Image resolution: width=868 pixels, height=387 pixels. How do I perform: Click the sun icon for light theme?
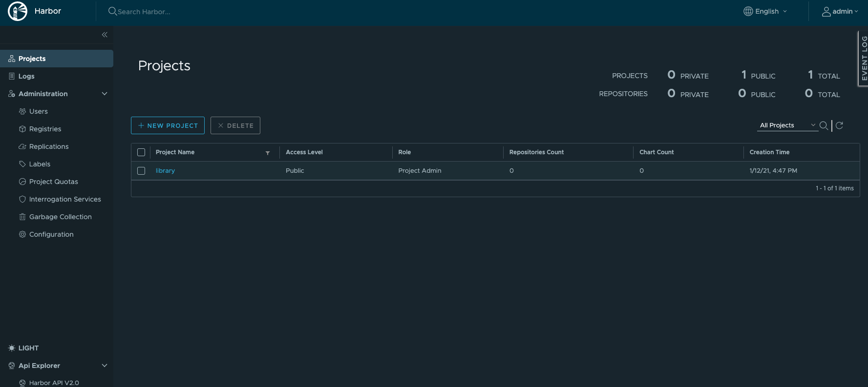pyautogui.click(x=12, y=348)
